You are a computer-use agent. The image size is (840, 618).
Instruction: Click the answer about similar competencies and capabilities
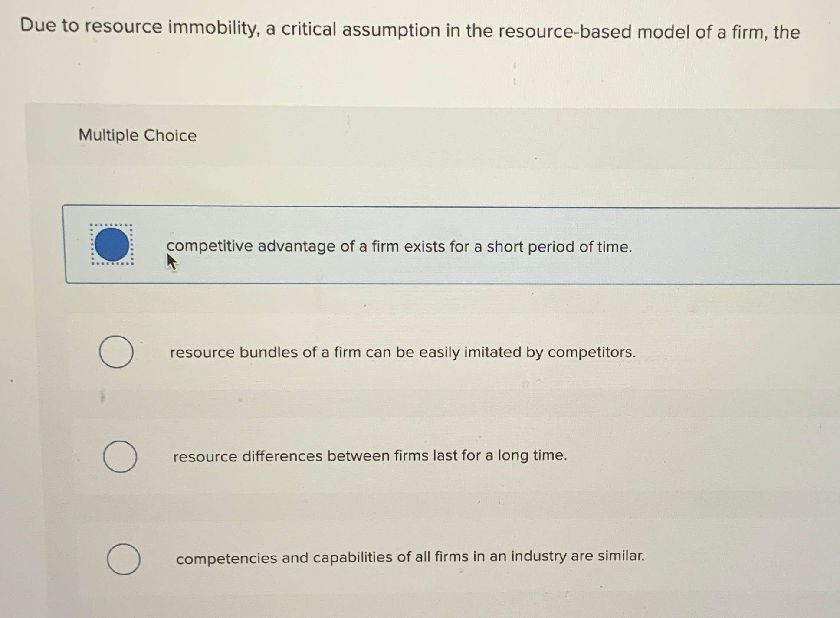pos(410,557)
